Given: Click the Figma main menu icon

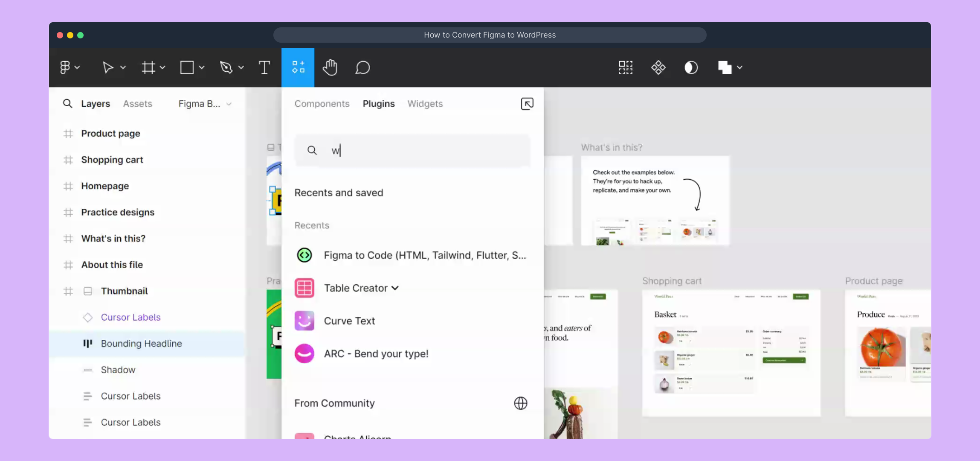Looking at the screenshot, I should (x=65, y=67).
